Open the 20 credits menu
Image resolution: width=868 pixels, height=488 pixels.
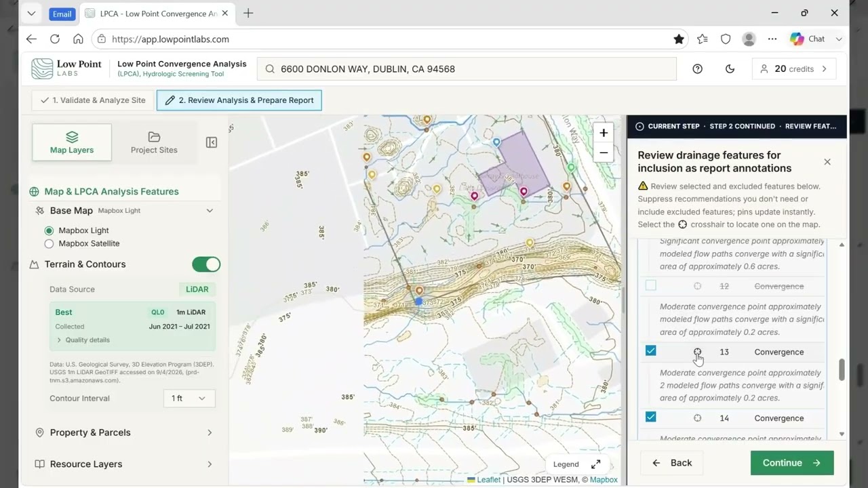[794, 68]
